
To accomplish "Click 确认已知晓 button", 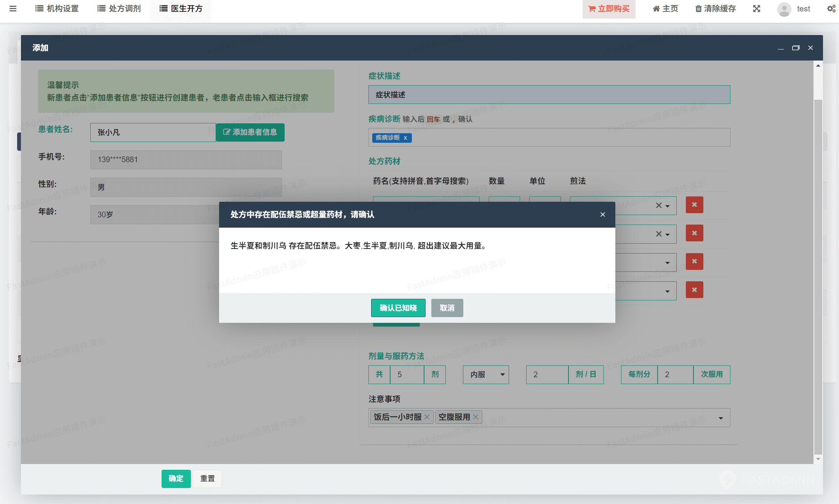I will point(398,308).
